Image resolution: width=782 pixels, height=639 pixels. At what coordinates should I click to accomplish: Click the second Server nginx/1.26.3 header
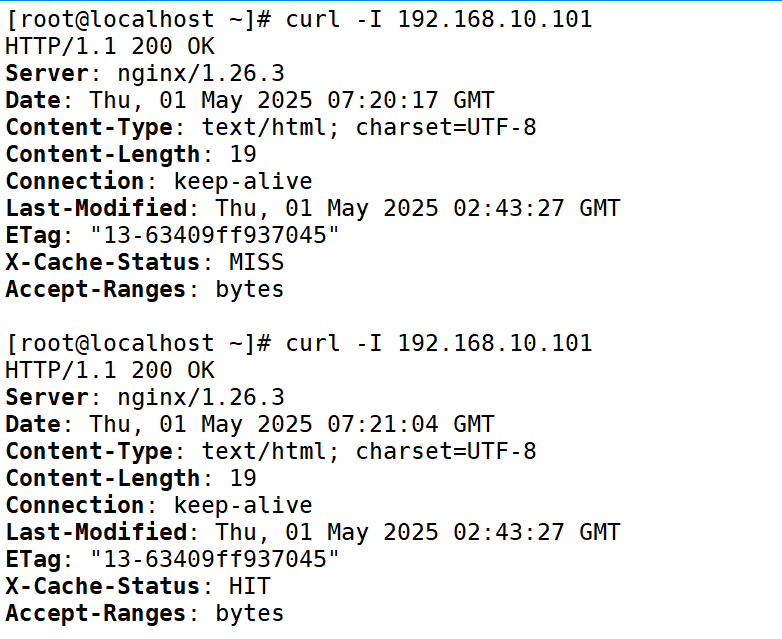point(145,398)
